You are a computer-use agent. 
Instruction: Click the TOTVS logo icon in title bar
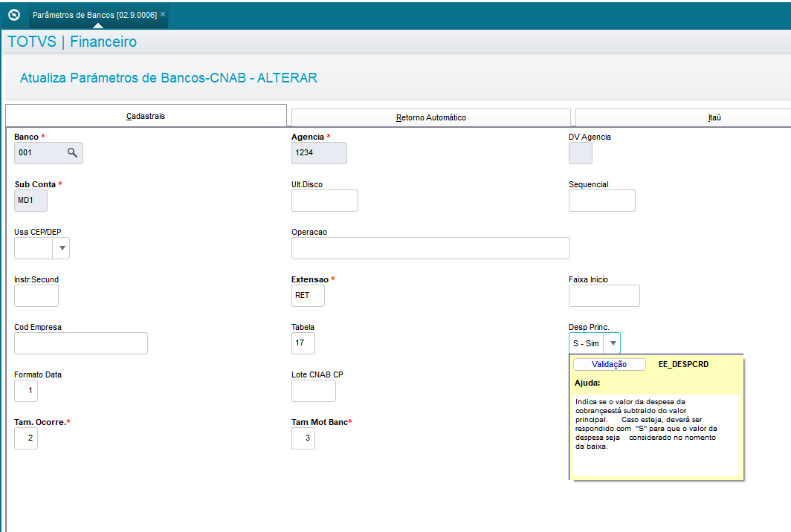click(x=13, y=14)
